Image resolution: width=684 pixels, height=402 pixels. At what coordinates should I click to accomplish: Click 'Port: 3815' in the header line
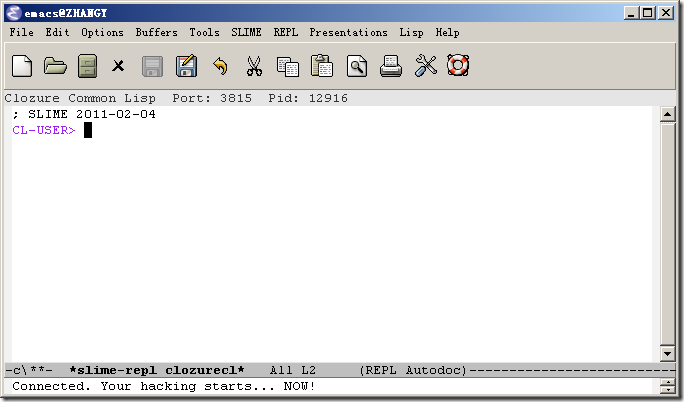tap(212, 98)
